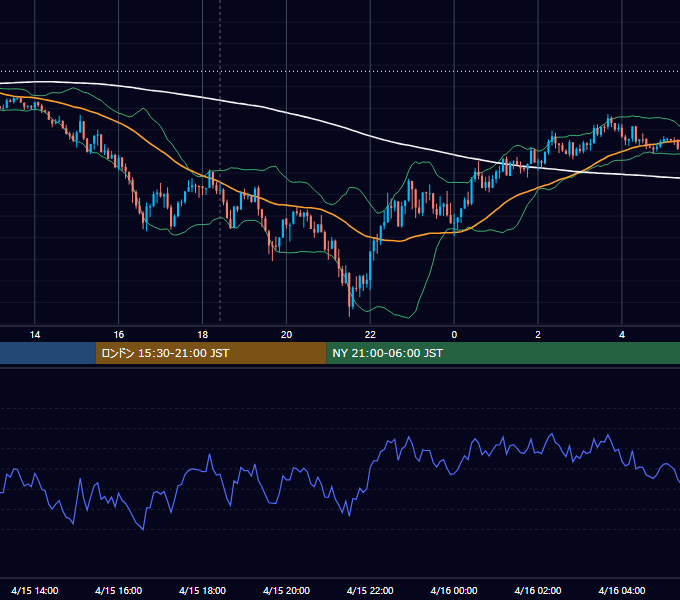Click the 22 hour label on price chart axis
Screen dimensions: 680x600
click(370, 335)
